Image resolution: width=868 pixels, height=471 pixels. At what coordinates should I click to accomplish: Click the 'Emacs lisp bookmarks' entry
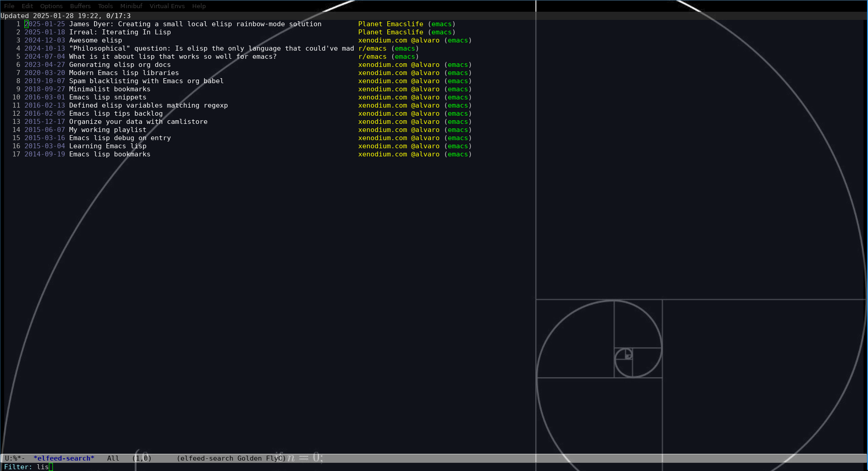click(x=109, y=154)
